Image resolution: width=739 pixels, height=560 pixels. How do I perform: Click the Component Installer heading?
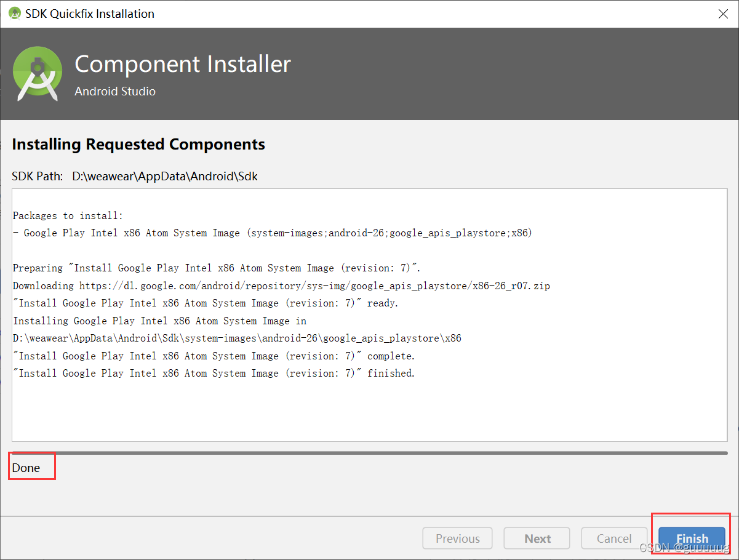pos(183,64)
